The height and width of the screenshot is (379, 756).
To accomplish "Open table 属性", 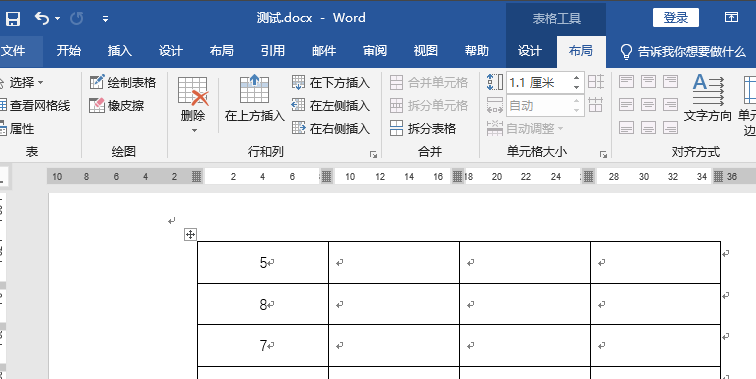I will tap(17, 128).
